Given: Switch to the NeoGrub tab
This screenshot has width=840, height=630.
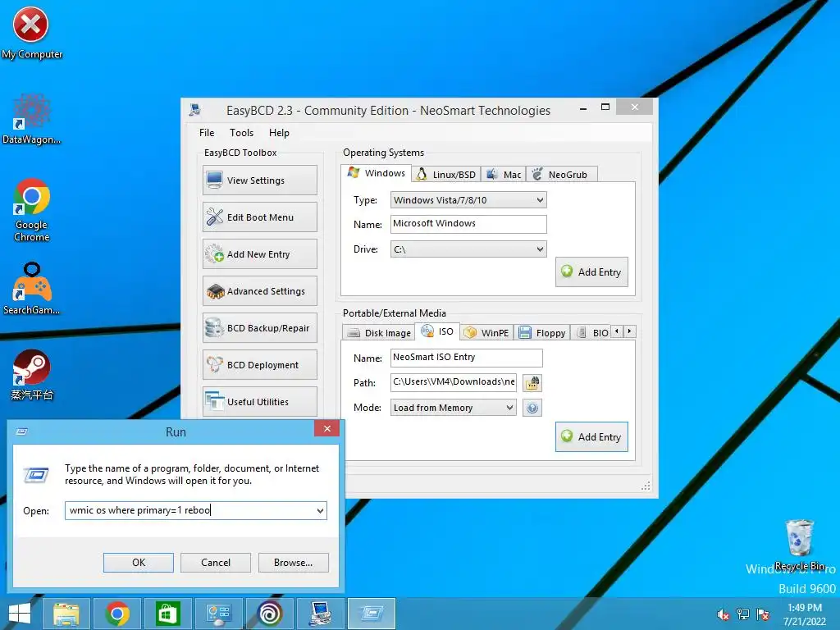Looking at the screenshot, I should tap(561, 175).
